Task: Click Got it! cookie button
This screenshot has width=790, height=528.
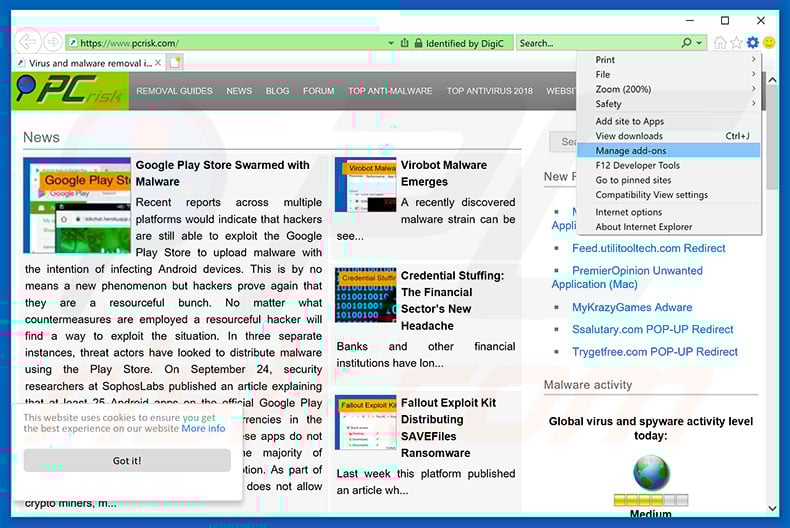Action: [x=127, y=460]
